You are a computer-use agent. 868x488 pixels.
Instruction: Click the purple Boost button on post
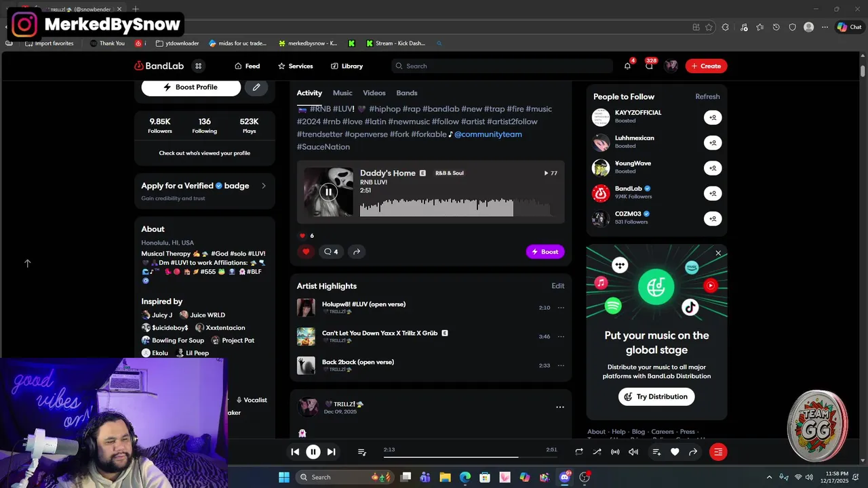(x=545, y=251)
